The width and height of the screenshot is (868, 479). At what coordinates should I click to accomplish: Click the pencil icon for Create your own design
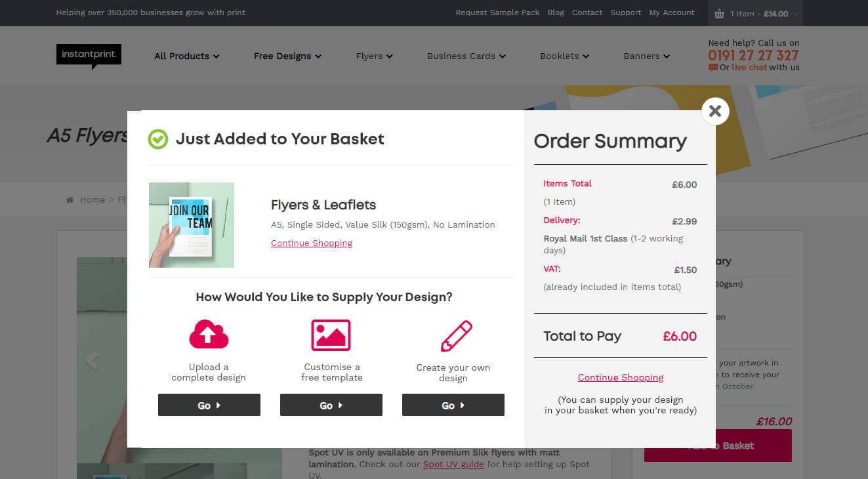[x=456, y=336]
